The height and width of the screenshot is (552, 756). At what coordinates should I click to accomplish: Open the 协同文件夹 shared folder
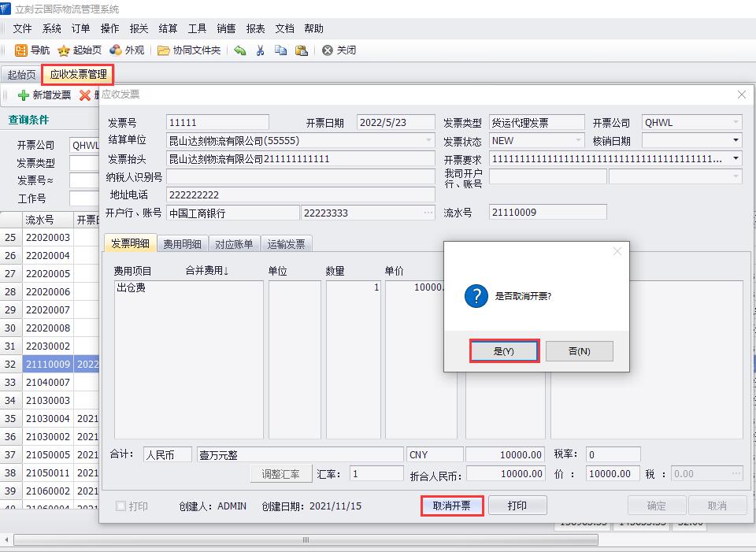pos(164,50)
